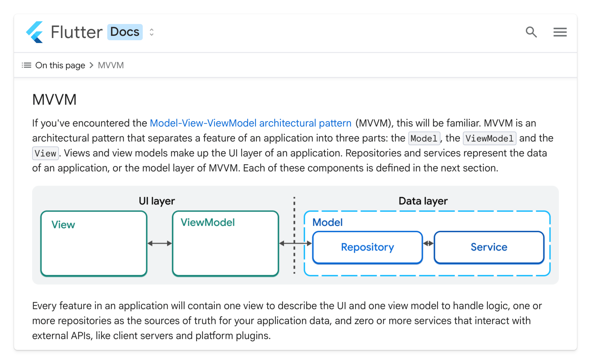Expand the On this page contents
591x364 pixels.
click(x=60, y=65)
